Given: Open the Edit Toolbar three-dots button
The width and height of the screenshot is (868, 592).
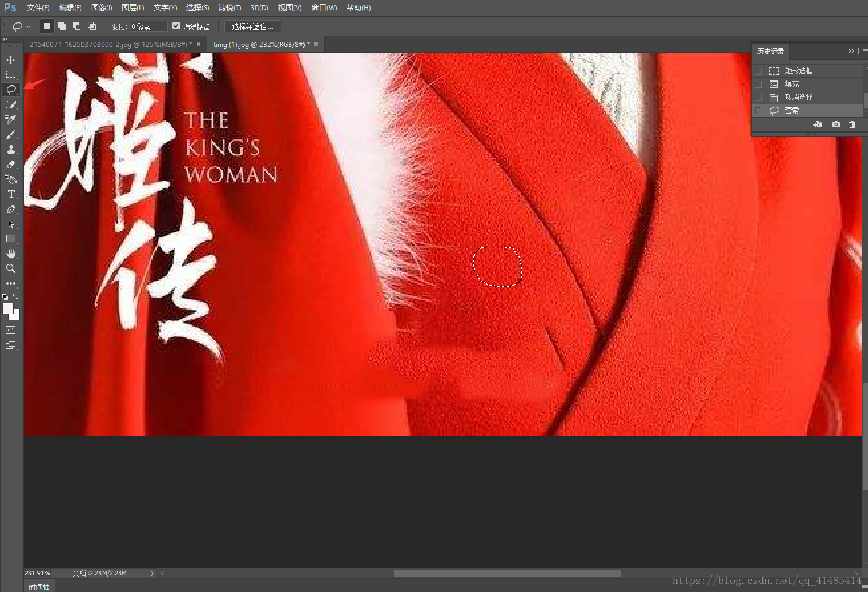Looking at the screenshot, I should (x=11, y=283).
